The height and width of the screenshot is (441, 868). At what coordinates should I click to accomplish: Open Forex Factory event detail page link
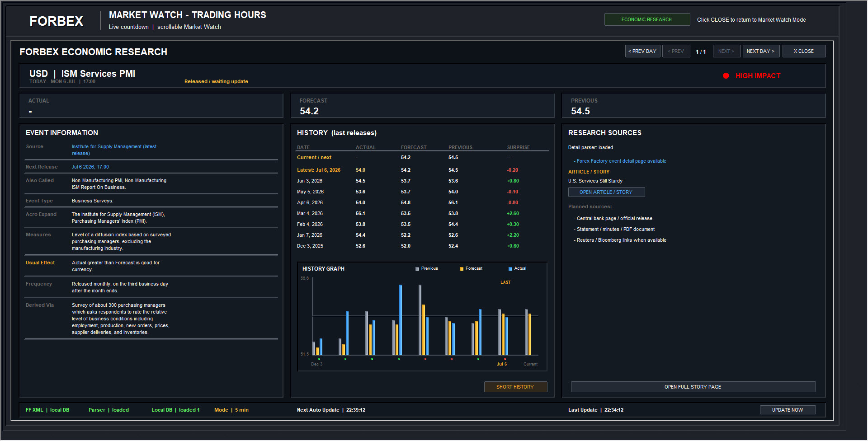click(x=620, y=161)
